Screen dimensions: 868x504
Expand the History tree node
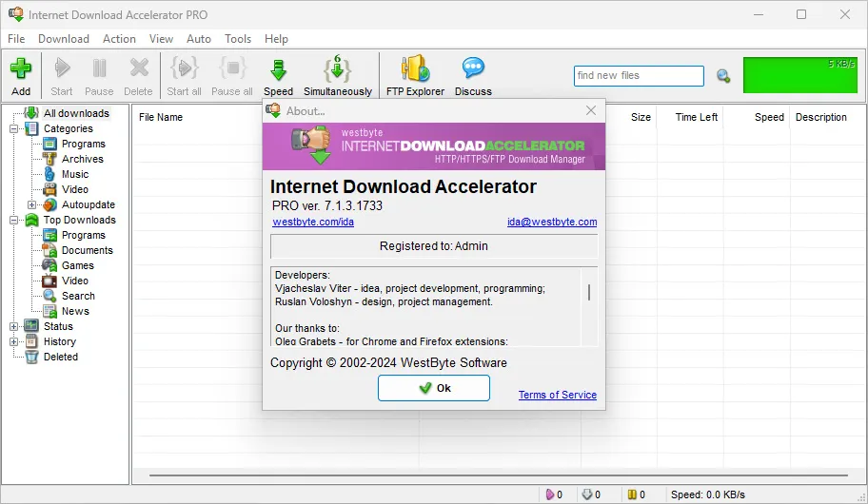coord(14,342)
